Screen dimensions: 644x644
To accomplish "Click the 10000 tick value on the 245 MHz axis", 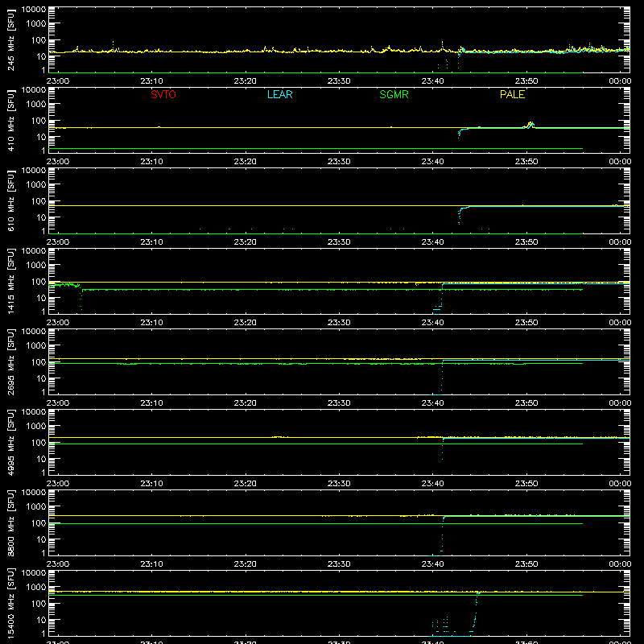I will pos(34,10).
